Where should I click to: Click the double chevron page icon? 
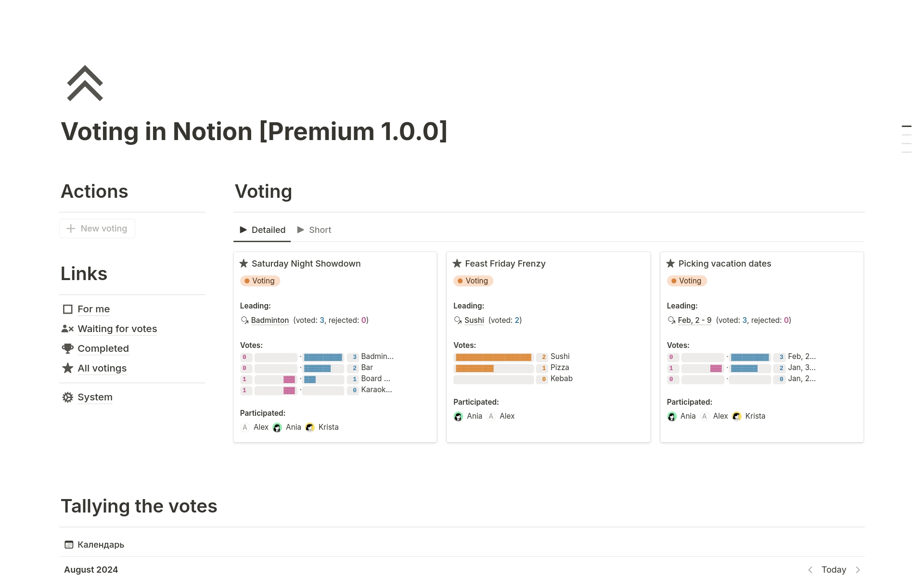(85, 83)
